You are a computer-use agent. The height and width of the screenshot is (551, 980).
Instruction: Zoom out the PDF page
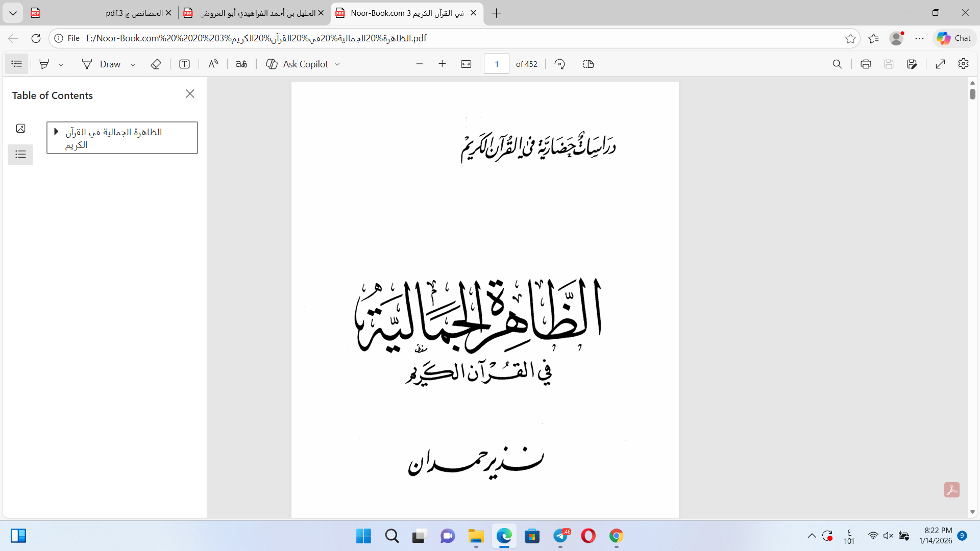tap(420, 64)
